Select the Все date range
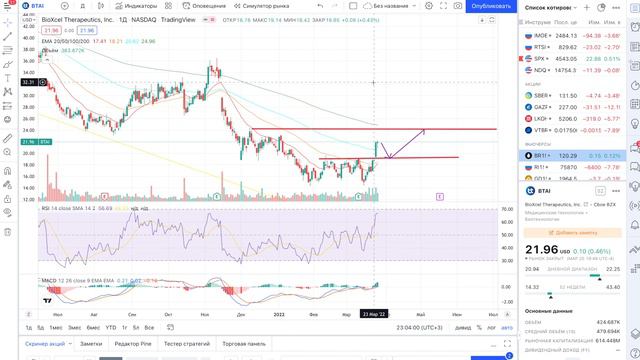The width and height of the screenshot is (640, 360). (149, 328)
